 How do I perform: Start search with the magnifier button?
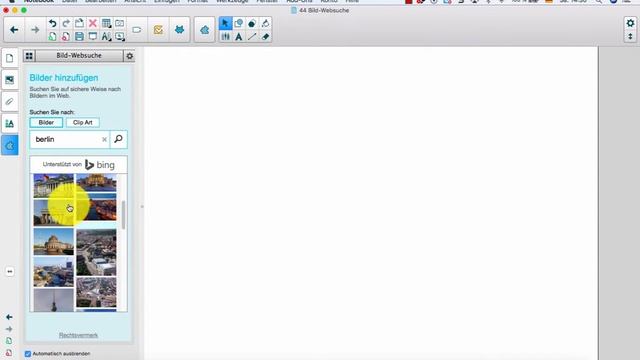coord(118,139)
